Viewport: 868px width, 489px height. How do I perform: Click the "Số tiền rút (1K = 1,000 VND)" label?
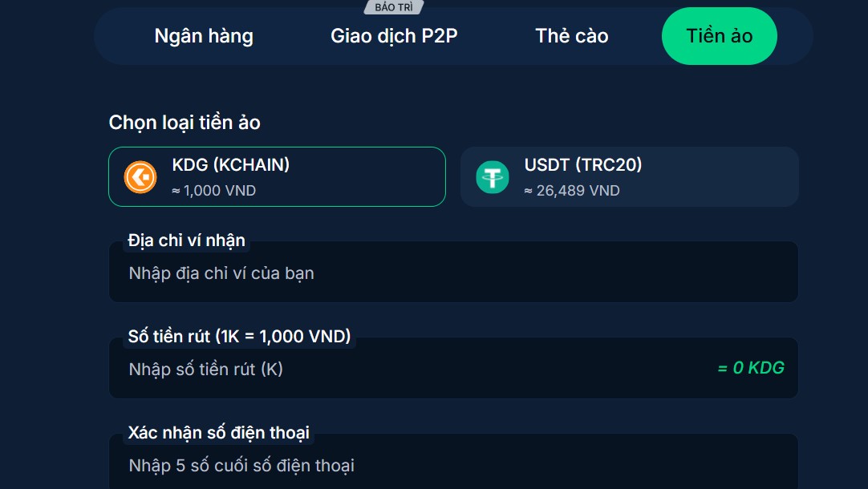click(238, 336)
